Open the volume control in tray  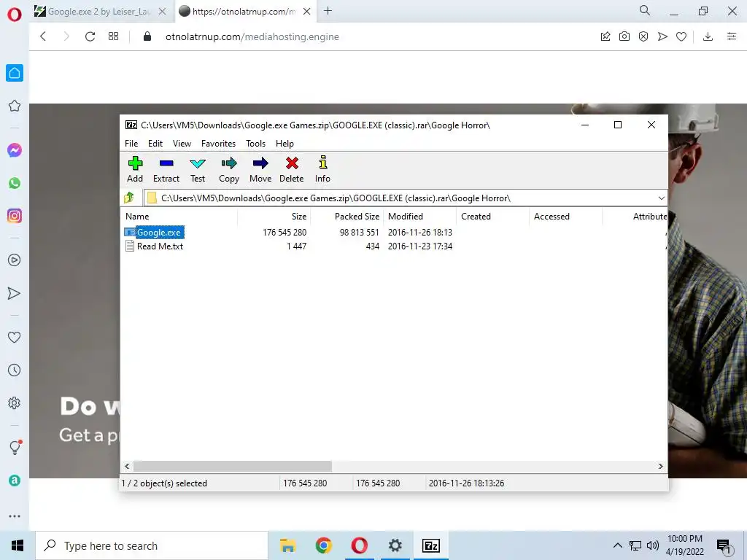[x=653, y=545]
